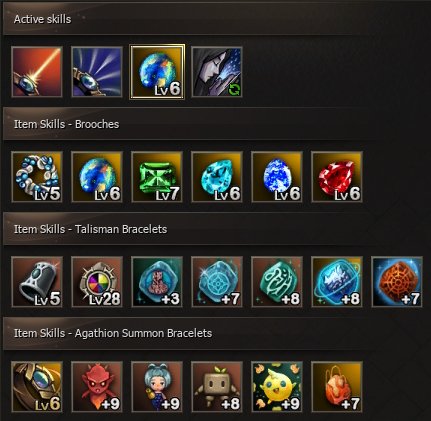Screen dimensions: 431x421
Task: Select the green rune +8 talisman
Action: [x=277, y=282]
